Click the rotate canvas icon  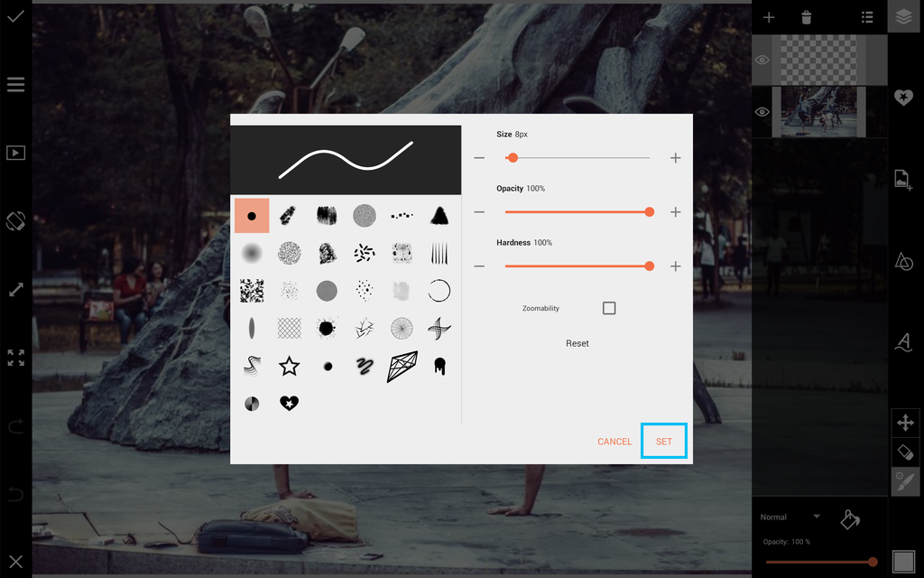[x=16, y=221]
